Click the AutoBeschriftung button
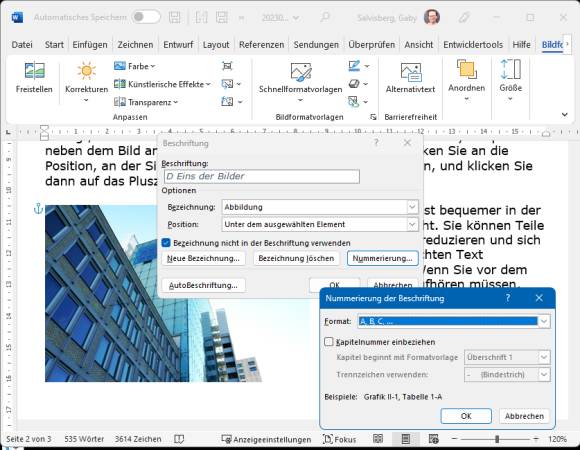The width and height of the screenshot is (580, 450). pyautogui.click(x=203, y=285)
